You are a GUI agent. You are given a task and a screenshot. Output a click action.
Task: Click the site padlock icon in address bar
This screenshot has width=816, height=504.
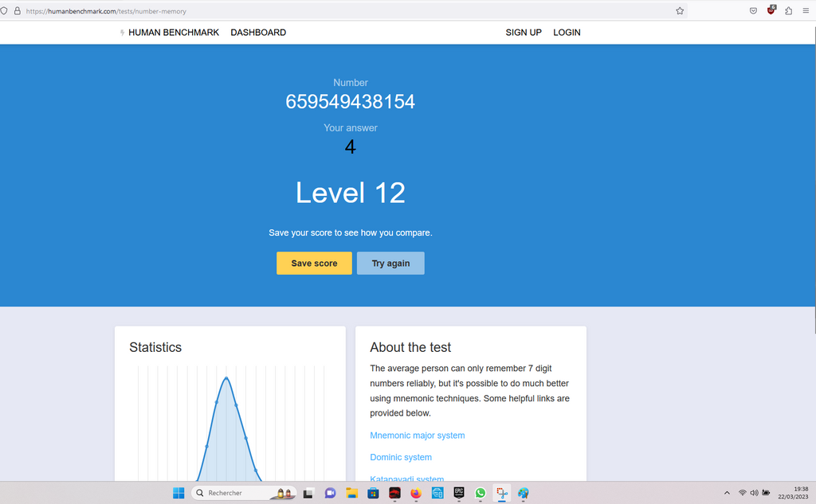pyautogui.click(x=17, y=11)
